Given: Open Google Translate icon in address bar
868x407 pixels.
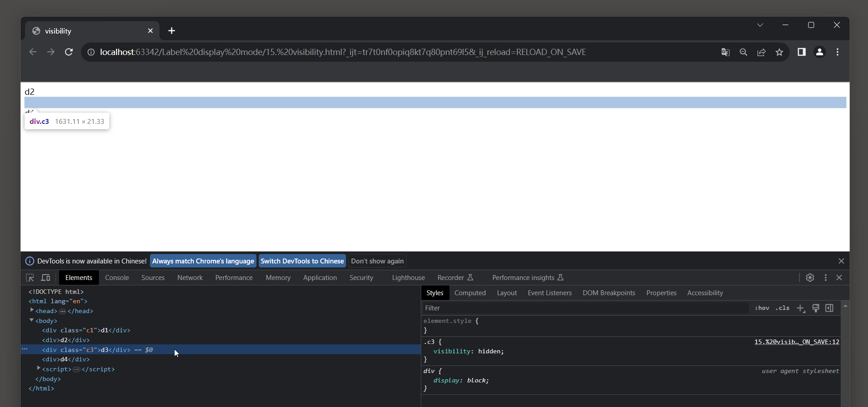Looking at the screenshot, I should pyautogui.click(x=726, y=52).
